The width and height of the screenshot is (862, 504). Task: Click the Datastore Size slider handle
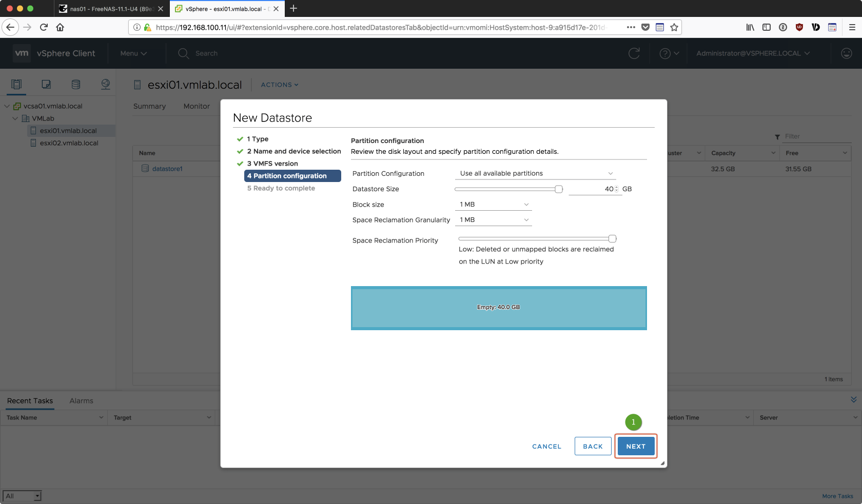559,189
